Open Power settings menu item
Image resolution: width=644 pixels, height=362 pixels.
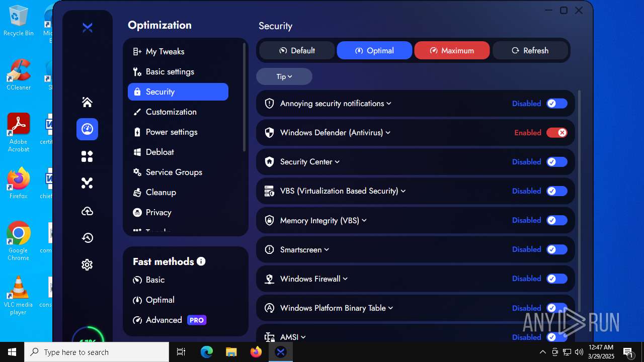178,132
